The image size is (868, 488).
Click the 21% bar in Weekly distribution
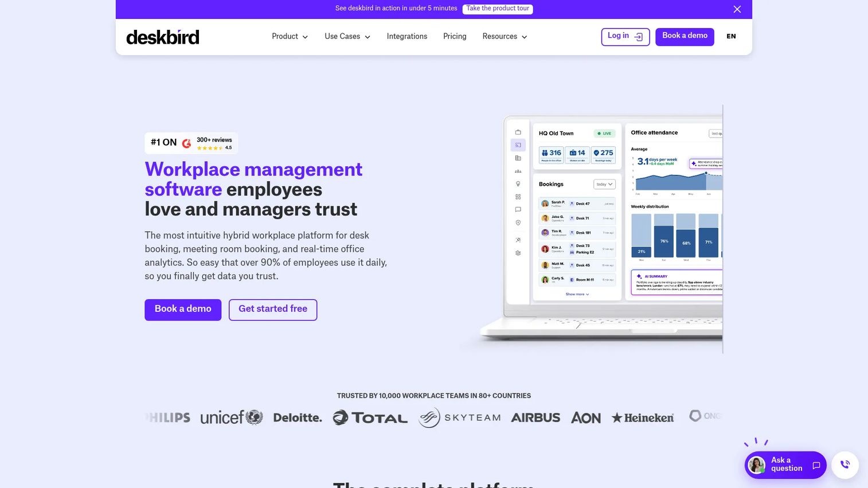point(642,251)
